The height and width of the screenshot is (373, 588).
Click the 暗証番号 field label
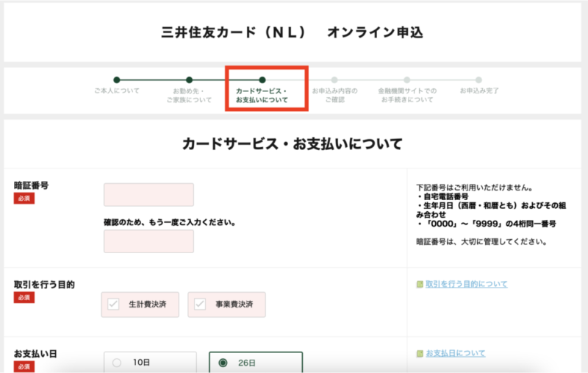point(31,185)
